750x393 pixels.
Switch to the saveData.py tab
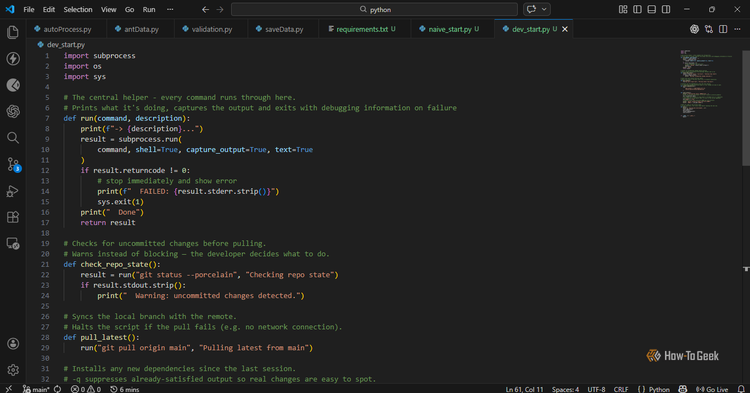point(283,29)
